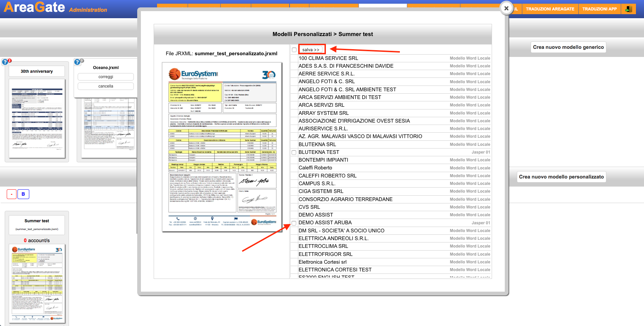Image resolution: width=644 pixels, height=326 pixels.
Task: Select Caleffi Roberto row
Action: click(390, 168)
